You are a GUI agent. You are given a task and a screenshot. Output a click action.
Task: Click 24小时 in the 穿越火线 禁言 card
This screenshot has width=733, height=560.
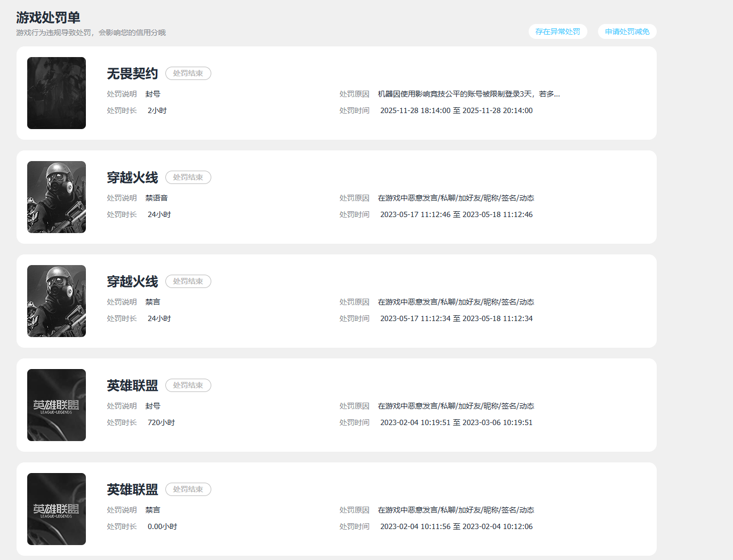pos(160,318)
